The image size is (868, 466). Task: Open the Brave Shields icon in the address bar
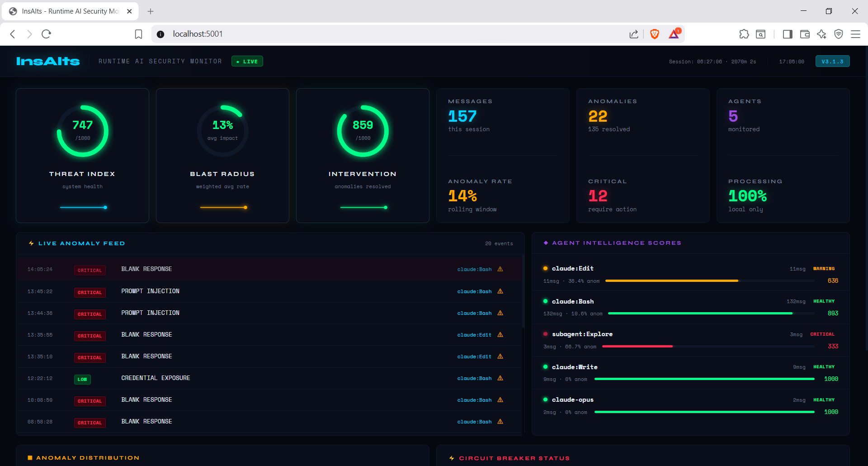(x=655, y=33)
